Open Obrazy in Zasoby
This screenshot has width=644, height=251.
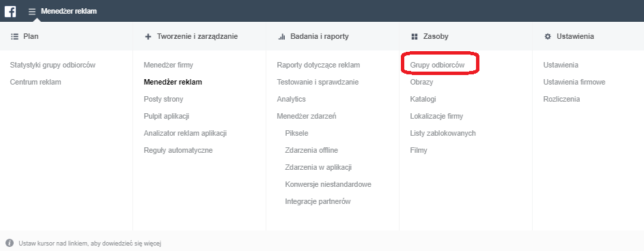point(421,82)
